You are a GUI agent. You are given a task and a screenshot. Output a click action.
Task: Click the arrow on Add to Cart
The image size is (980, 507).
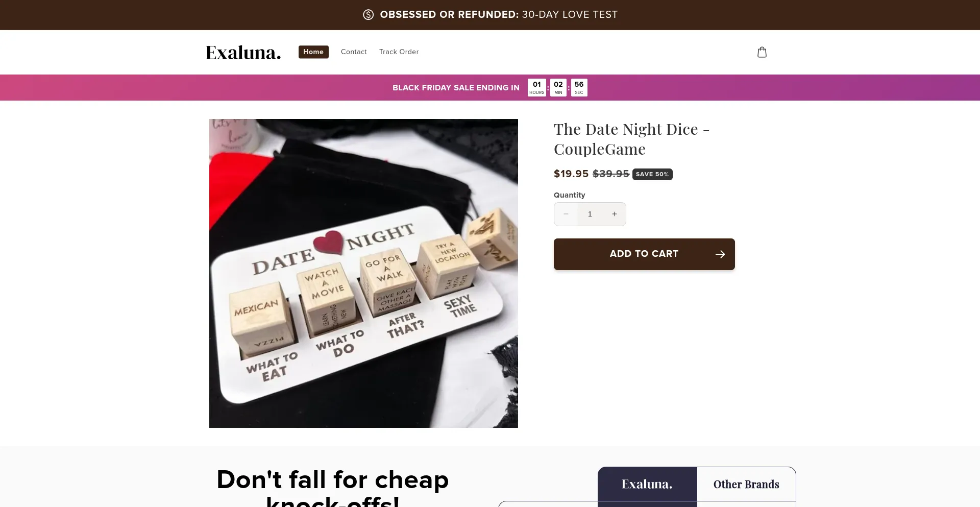[x=720, y=254]
